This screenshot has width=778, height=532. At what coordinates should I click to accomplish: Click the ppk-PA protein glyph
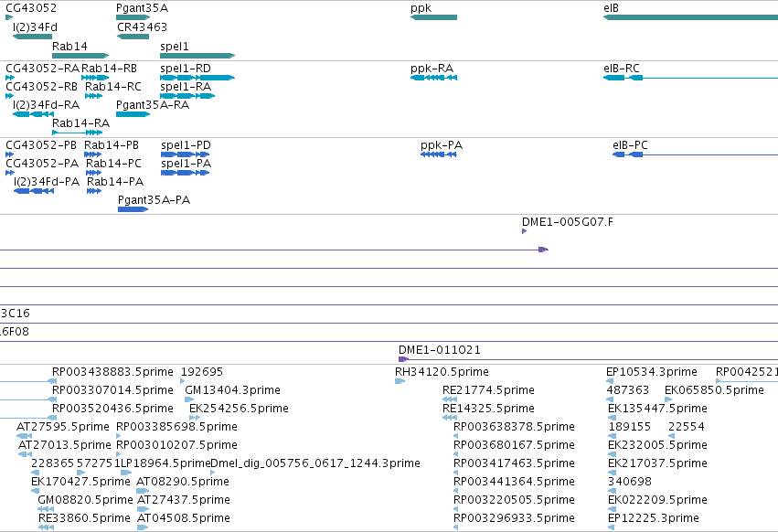click(438, 154)
